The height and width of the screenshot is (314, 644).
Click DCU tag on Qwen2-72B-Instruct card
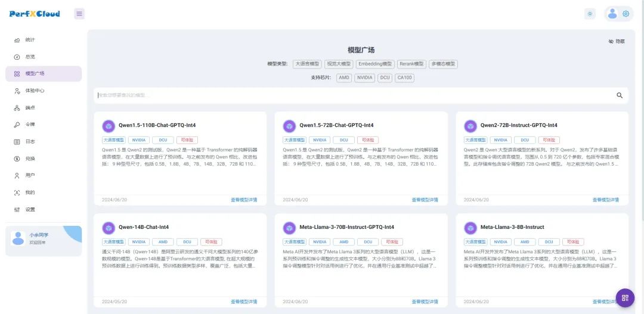click(525, 140)
